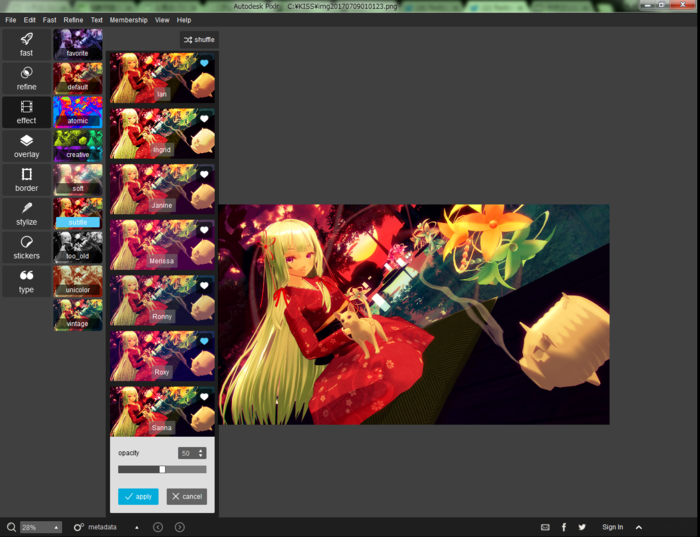
Task: Apply the Sanna effect preview
Action: pyautogui.click(x=162, y=411)
